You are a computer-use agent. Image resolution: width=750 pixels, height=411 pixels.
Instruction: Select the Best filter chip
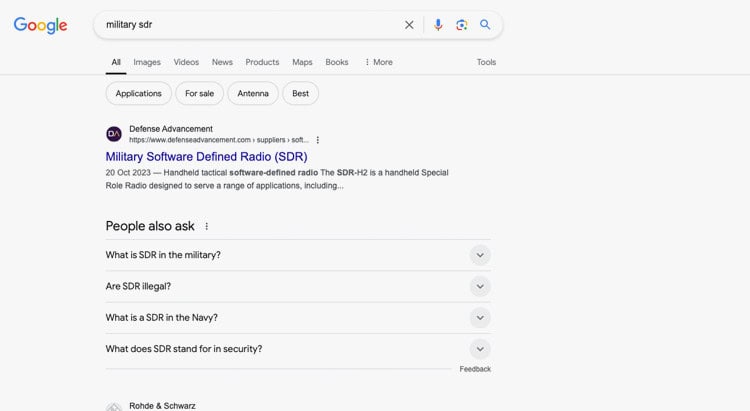300,93
